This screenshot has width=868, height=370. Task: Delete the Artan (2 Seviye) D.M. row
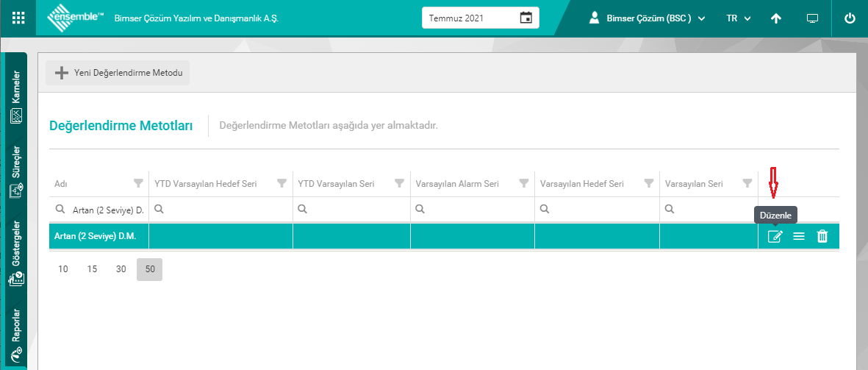[x=822, y=237]
